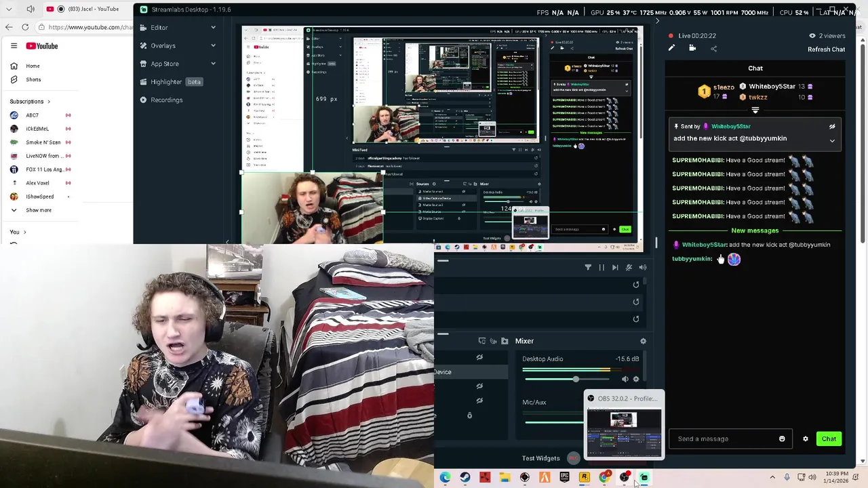The image size is (868, 488).
Task: Open the YouTube hamburger guide menu
Action: 14,45
